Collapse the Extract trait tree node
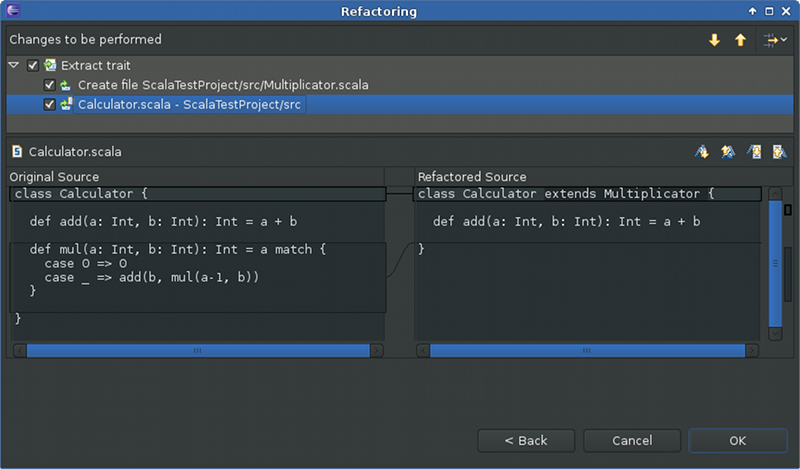This screenshot has width=800, height=469. coord(13,66)
